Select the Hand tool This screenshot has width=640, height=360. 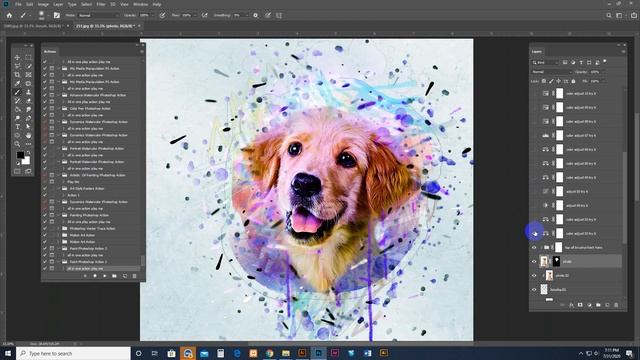tap(28, 136)
